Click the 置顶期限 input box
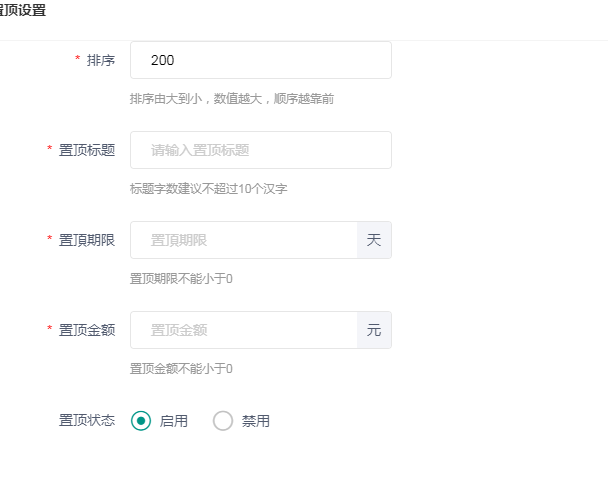The width and height of the screenshot is (608, 477). (x=243, y=240)
